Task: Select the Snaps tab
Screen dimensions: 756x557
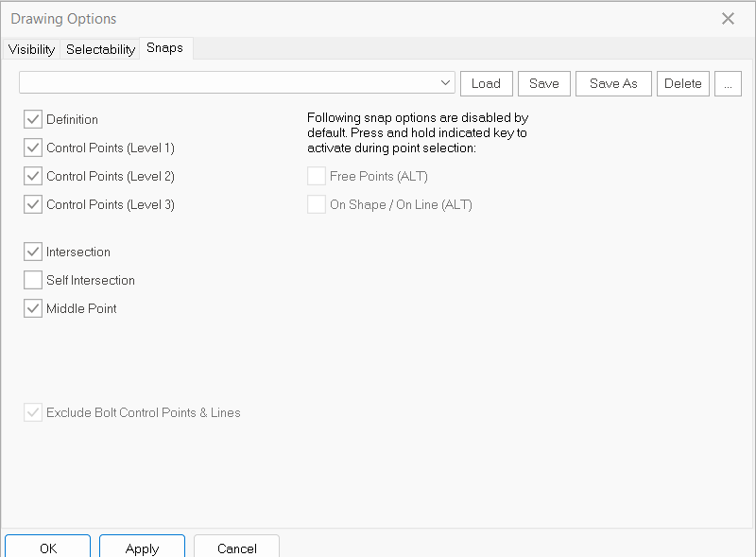Action: click(165, 48)
